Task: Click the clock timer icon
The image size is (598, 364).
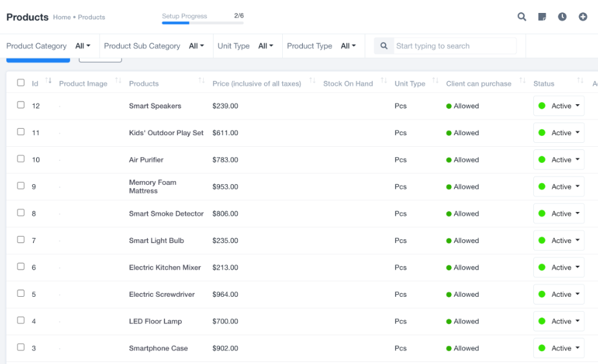Action: tap(562, 17)
